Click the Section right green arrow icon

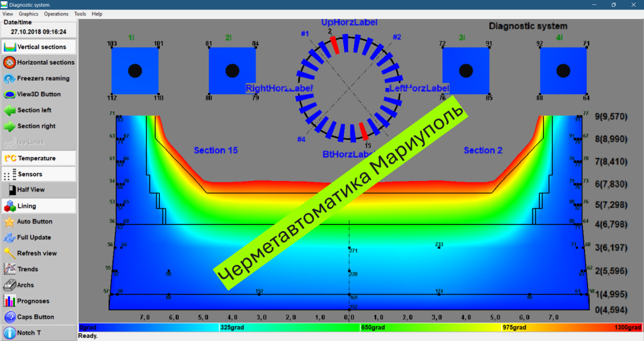[9, 126]
